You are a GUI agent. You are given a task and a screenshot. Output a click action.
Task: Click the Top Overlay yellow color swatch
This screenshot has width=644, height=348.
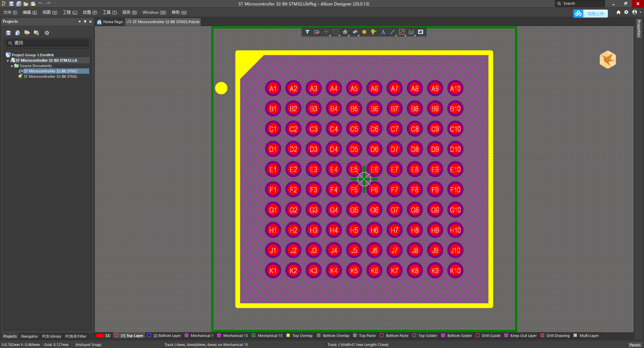(288, 335)
